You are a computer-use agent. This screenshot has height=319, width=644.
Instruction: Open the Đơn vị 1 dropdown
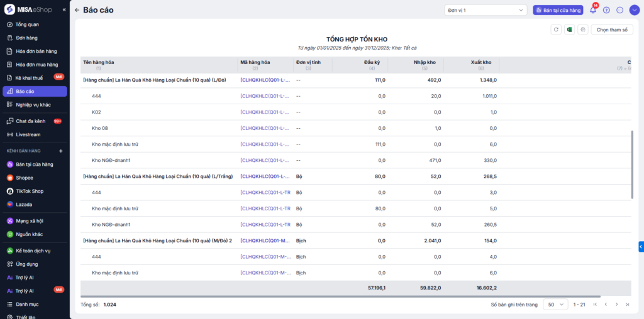(486, 10)
